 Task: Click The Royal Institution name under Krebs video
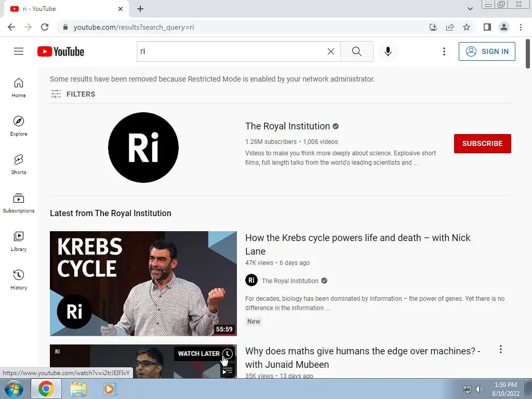[290, 281]
